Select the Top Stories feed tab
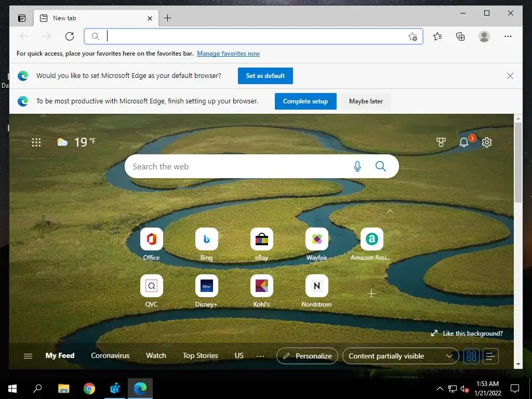 coord(201,355)
